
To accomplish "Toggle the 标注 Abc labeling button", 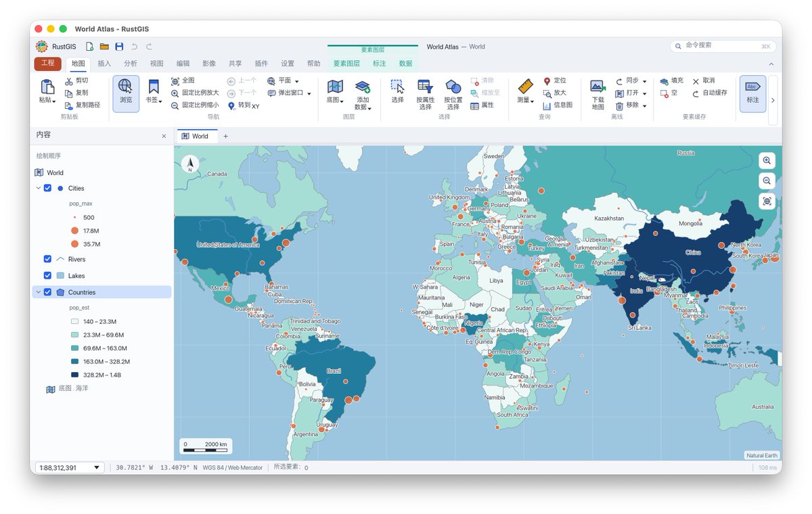I will (752, 93).
